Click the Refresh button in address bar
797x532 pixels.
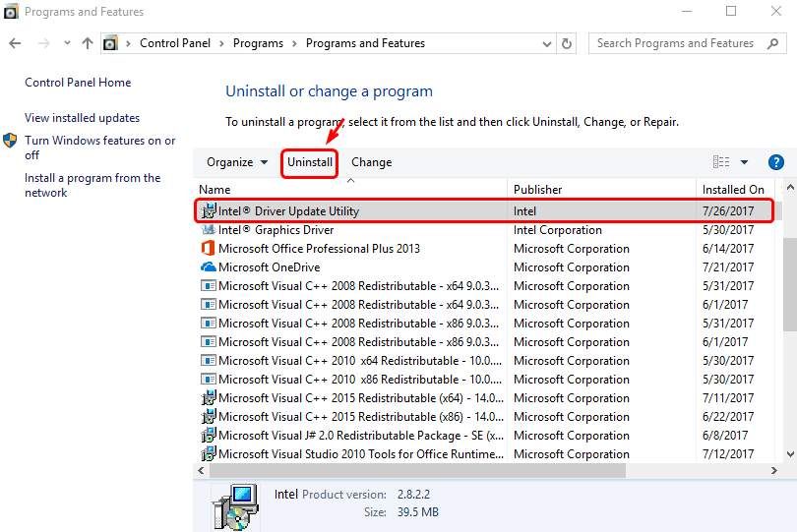567,43
